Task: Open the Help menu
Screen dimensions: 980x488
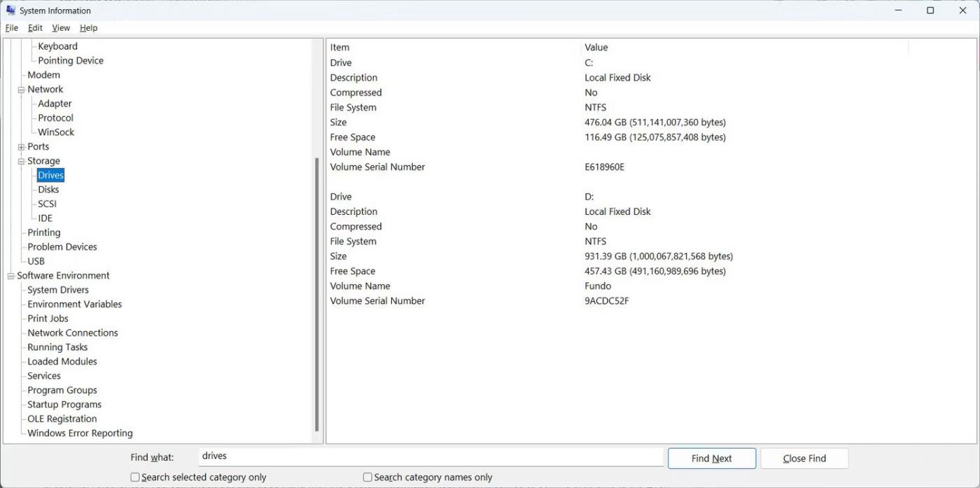Action: point(89,28)
